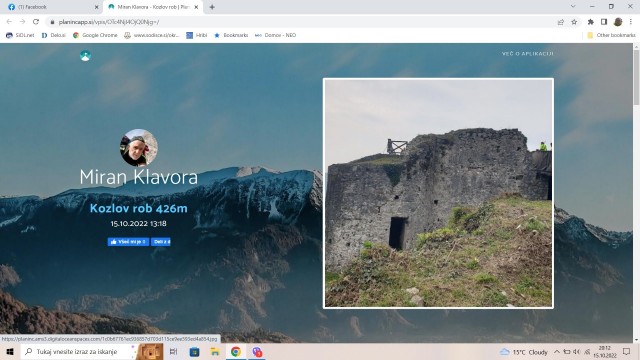Toggle the Chrome side panel icon

coord(604,22)
